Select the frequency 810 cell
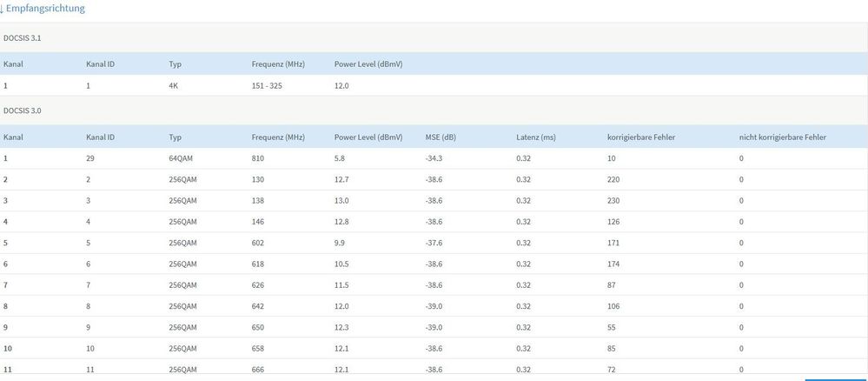 tap(258, 158)
